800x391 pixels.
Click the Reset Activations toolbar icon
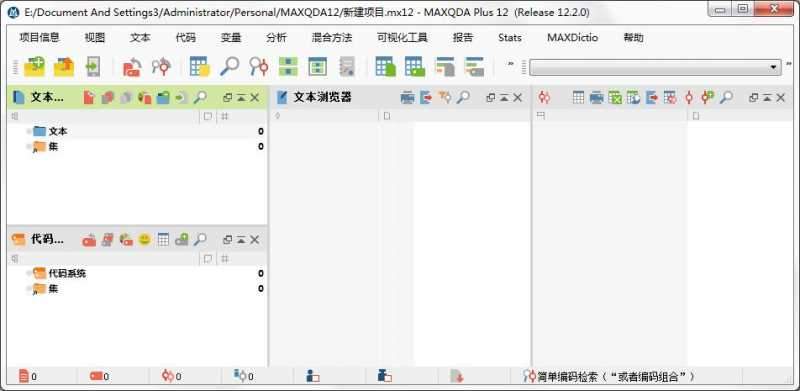tap(132, 67)
